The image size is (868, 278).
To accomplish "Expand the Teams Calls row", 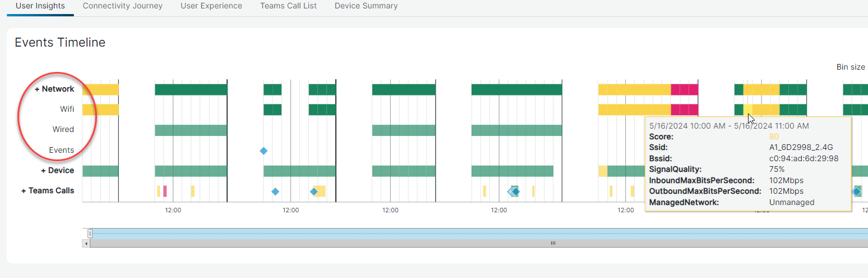I will [48, 190].
